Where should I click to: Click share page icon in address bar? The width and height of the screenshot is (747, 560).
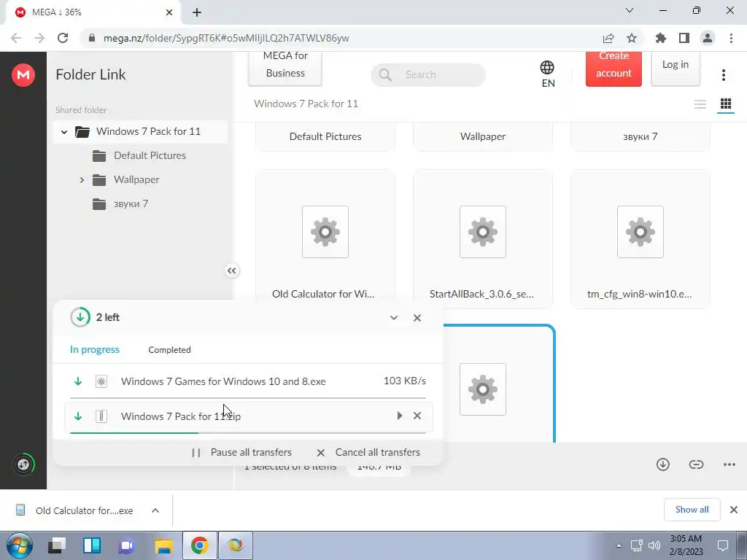[608, 38]
